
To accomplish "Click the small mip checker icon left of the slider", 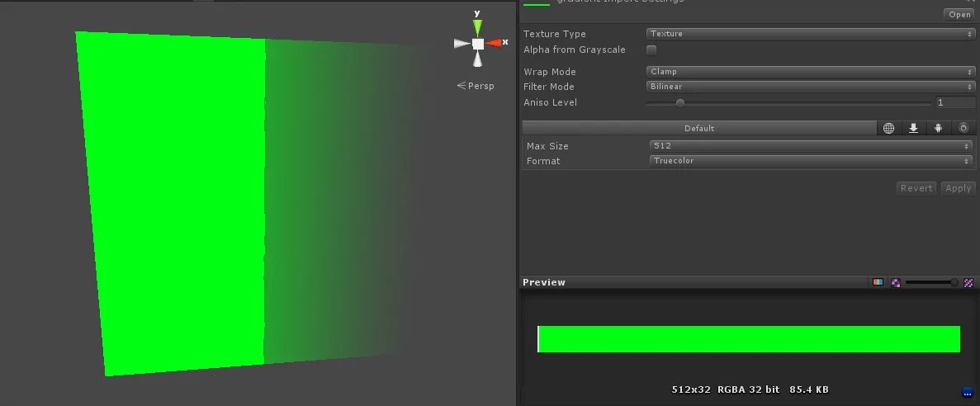I will click(x=896, y=282).
